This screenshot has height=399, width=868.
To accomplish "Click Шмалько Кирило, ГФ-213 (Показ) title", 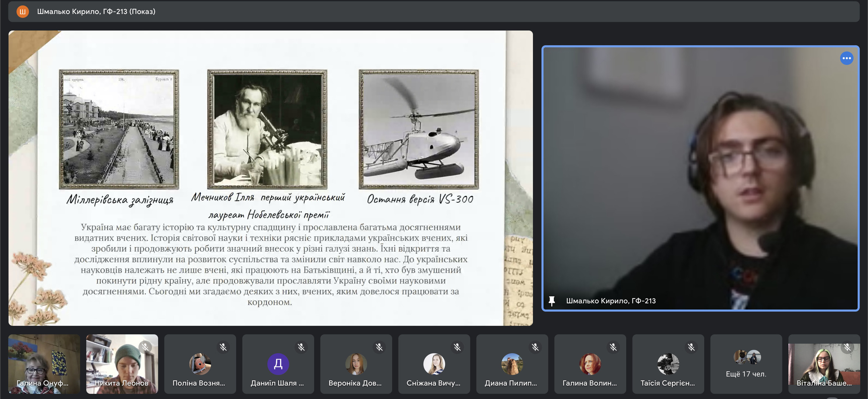I will 96,11.
